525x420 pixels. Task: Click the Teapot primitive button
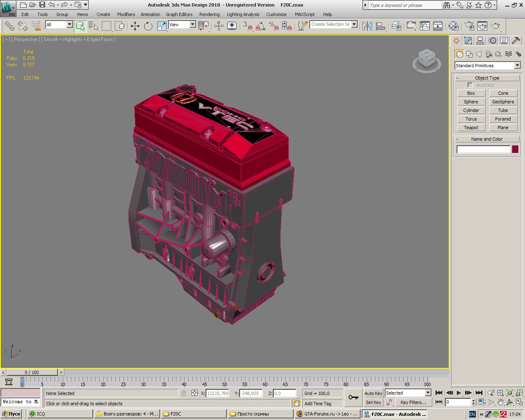click(471, 128)
